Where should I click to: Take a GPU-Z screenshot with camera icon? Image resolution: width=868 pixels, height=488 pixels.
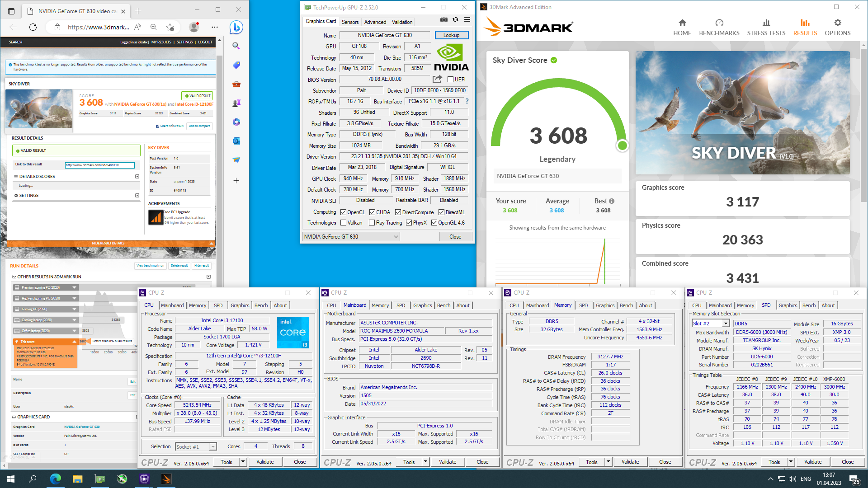coord(444,20)
